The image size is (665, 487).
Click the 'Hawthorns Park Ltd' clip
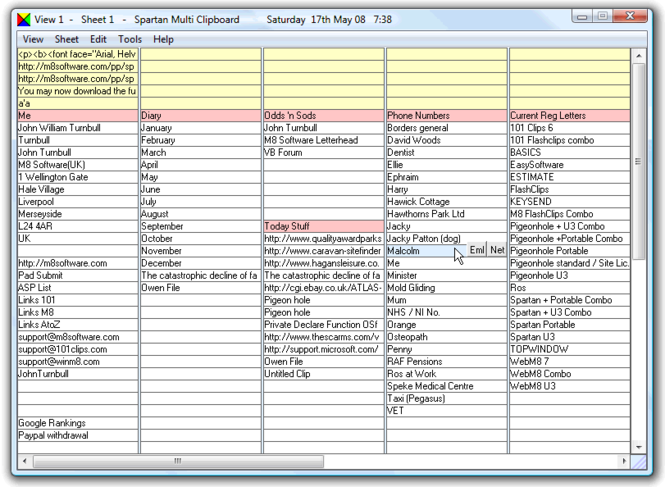click(x=447, y=214)
